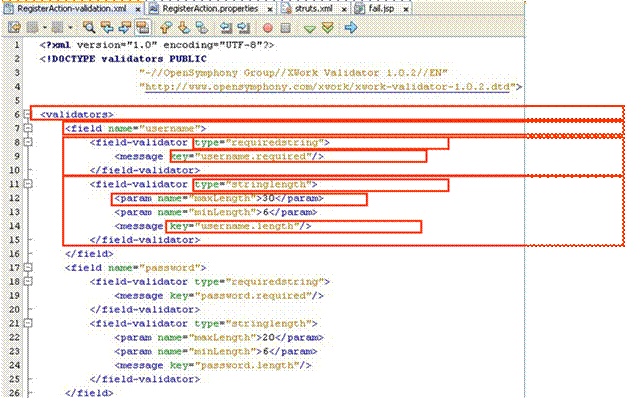Screen dimensions: 625x399
Task: Close the RegisterAction-validation.xml tab
Action: click(x=138, y=9)
